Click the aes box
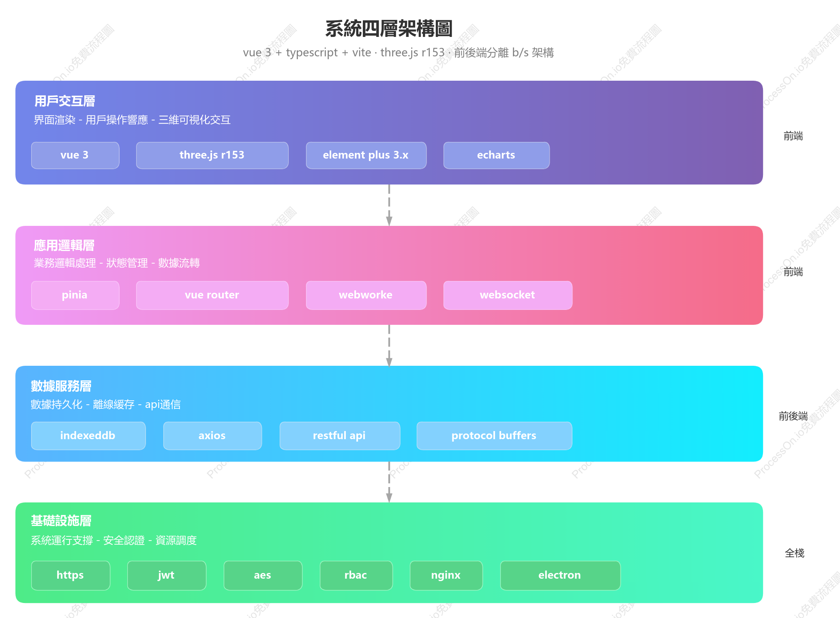 pos(263,575)
